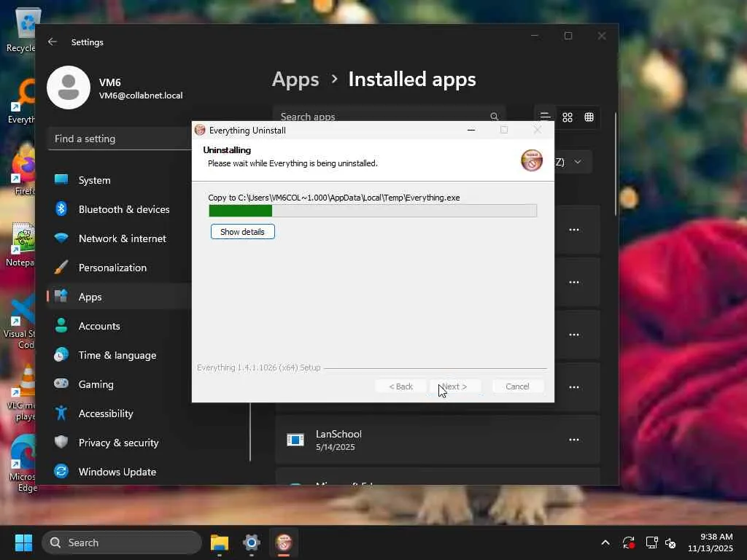The height and width of the screenshot is (560, 747).
Task: Click the Network wifi icon in sidebar
Action: pyautogui.click(x=61, y=238)
